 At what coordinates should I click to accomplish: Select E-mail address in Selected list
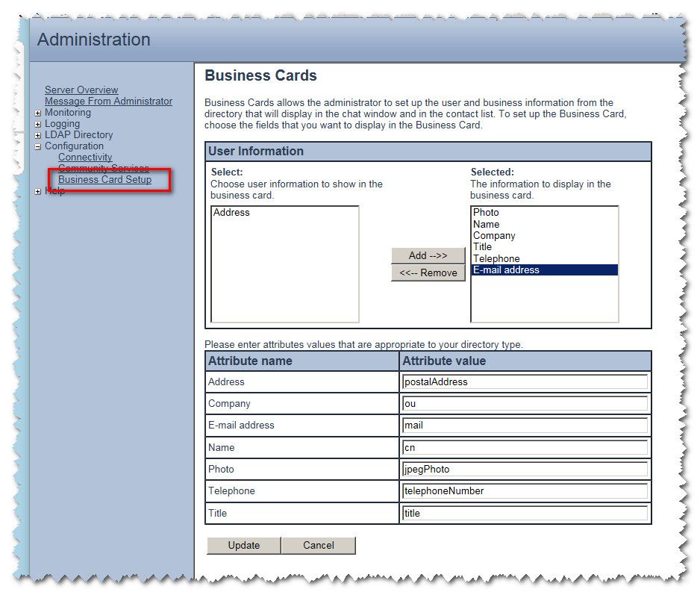(x=506, y=270)
